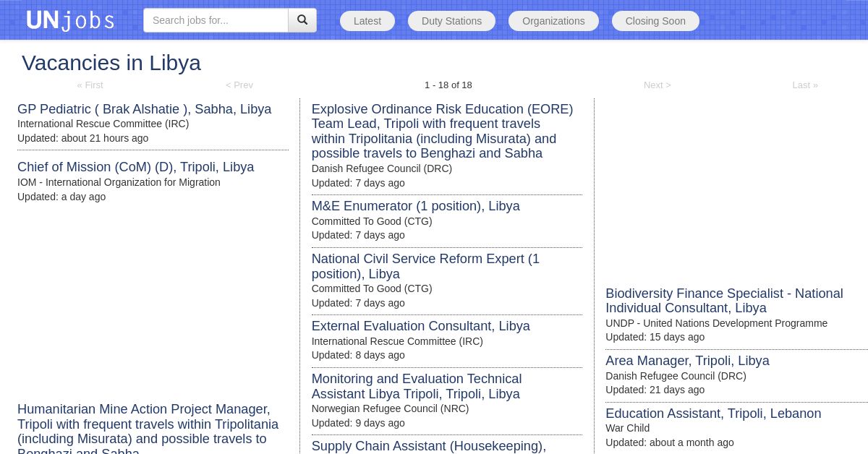
Task: Open Chief of Mission (CoM) (D) vacancy
Action: coord(136,167)
